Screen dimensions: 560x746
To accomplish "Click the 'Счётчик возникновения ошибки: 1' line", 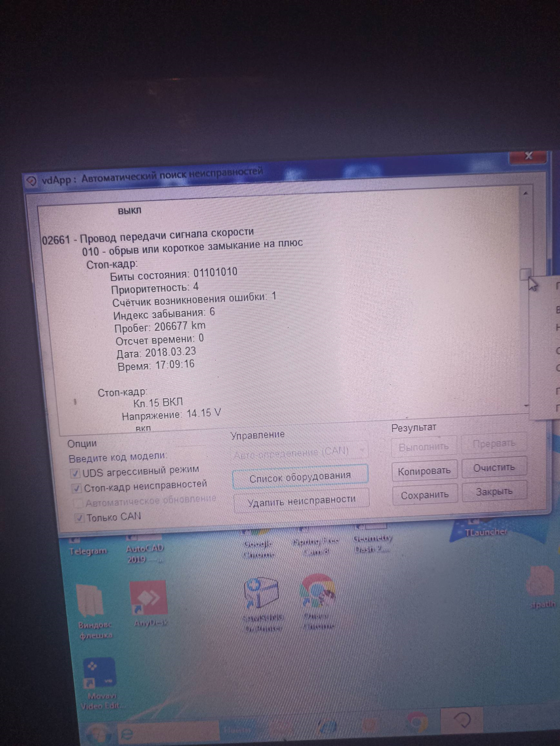I will point(195,300).
